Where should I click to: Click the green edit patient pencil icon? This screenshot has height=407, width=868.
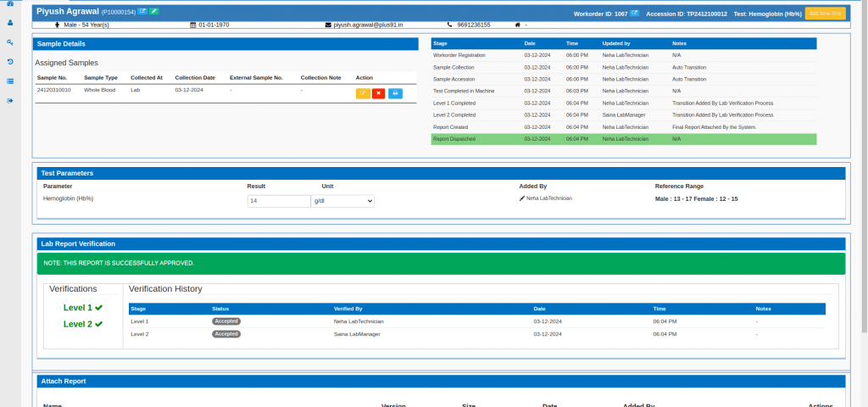click(154, 12)
